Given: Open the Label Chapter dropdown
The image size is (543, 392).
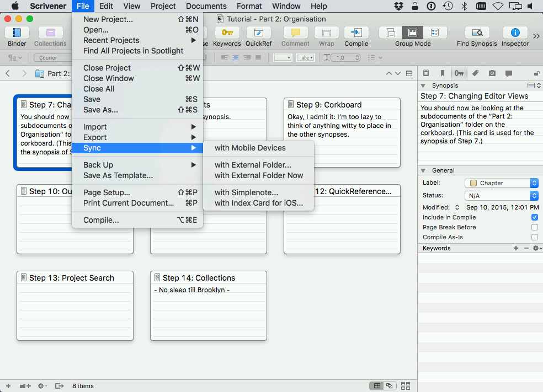Looking at the screenshot, I should tap(501, 183).
